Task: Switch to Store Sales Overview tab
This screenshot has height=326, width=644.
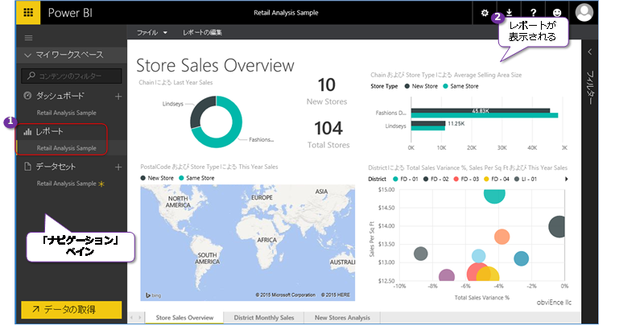Action: (x=184, y=317)
